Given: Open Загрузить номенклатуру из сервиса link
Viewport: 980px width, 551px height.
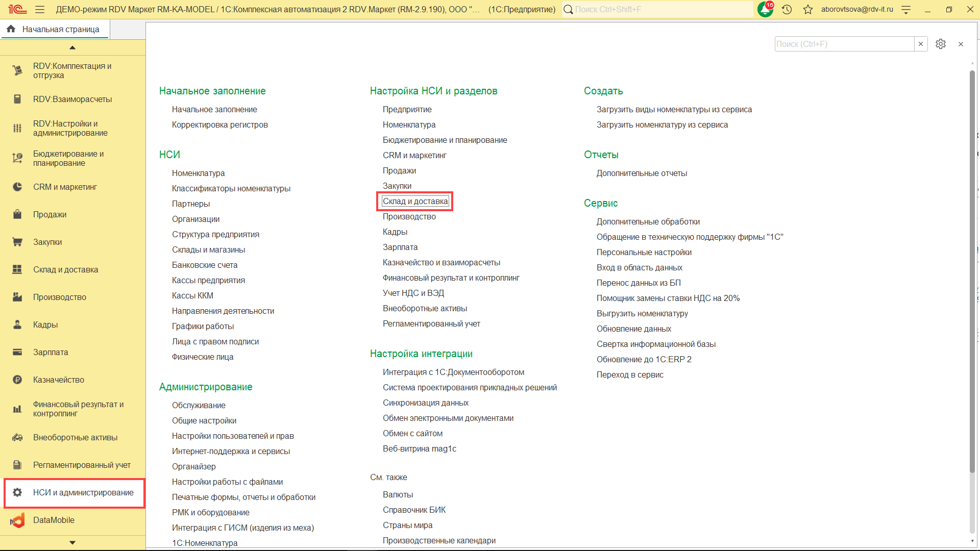Looking at the screenshot, I should click(662, 124).
